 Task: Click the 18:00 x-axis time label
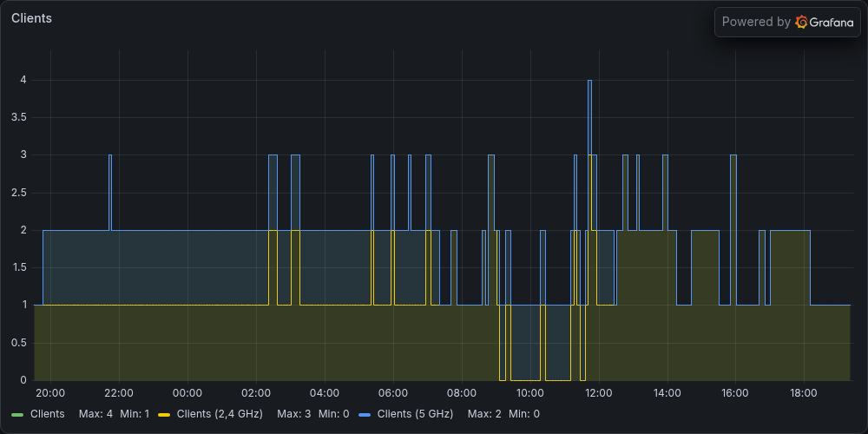click(805, 393)
